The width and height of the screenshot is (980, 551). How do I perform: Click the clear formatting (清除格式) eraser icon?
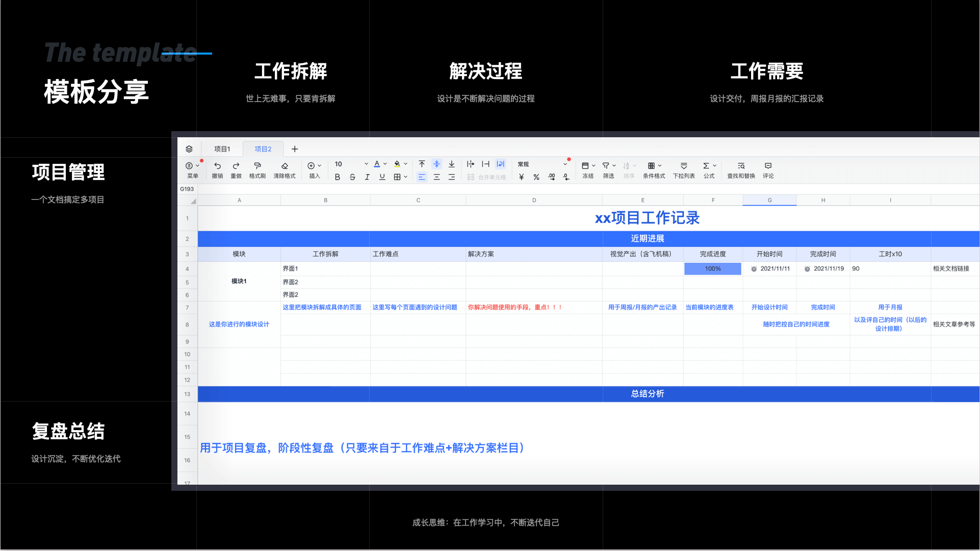pyautogui.click(x=285, y=166)
